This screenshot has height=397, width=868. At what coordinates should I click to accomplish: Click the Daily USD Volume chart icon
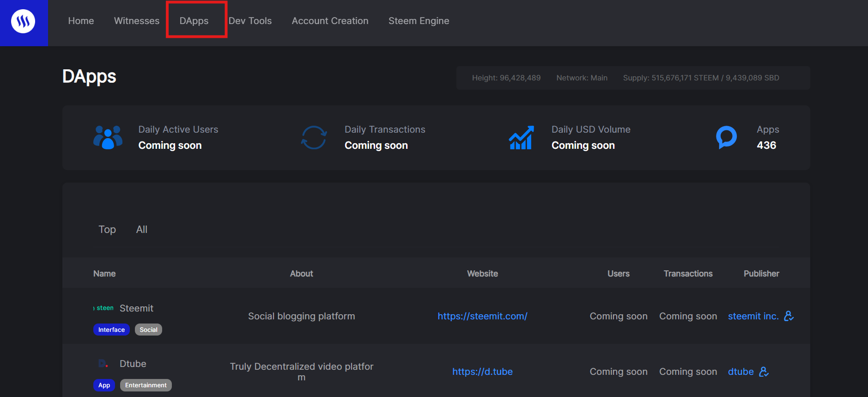tap(521, 137)
